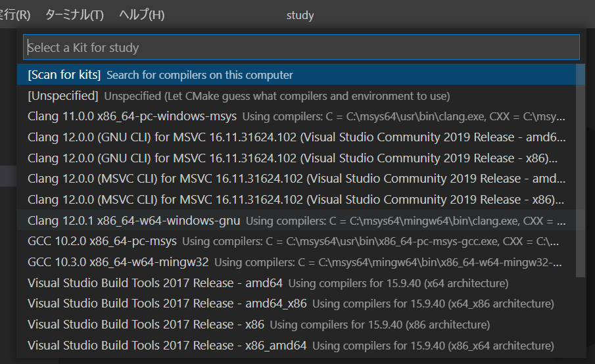595x364 pixels.
Task: Pick Clang 12.0.0 GNU CLI x86 kit
Action: tap(297, 158)
